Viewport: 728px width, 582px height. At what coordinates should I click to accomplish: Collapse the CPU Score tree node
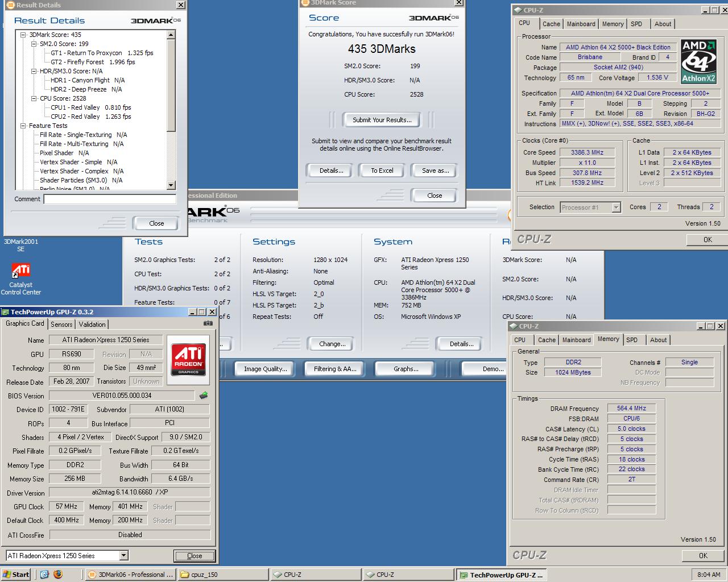34,98
